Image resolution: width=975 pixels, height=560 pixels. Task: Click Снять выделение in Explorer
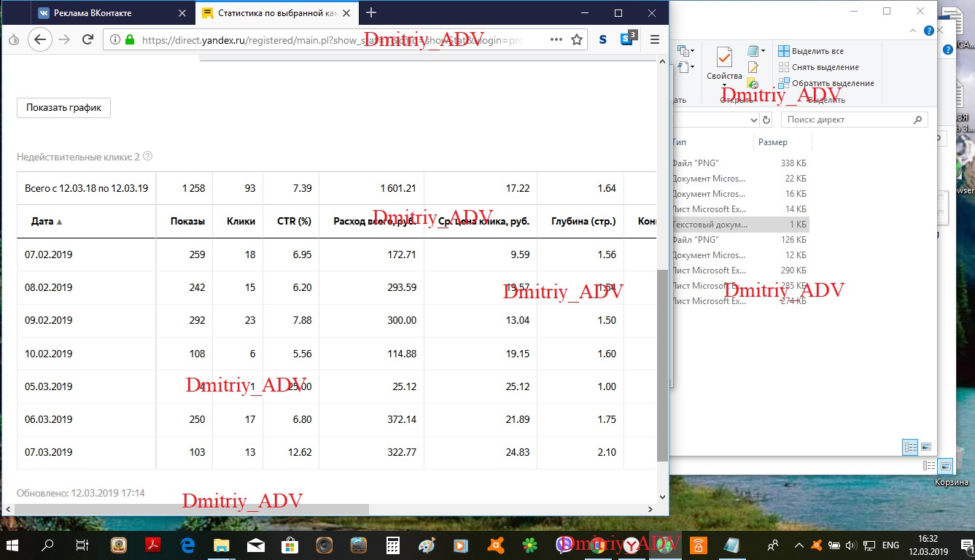818,67
